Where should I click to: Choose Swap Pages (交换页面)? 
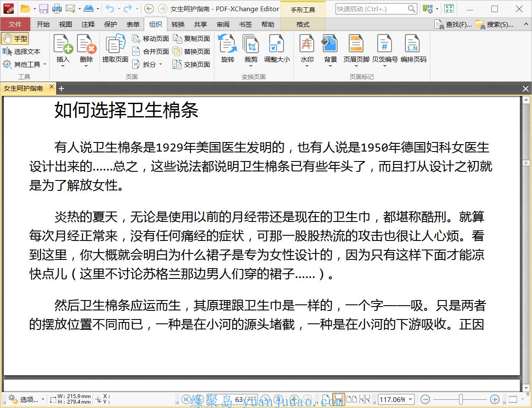(191, 64)
